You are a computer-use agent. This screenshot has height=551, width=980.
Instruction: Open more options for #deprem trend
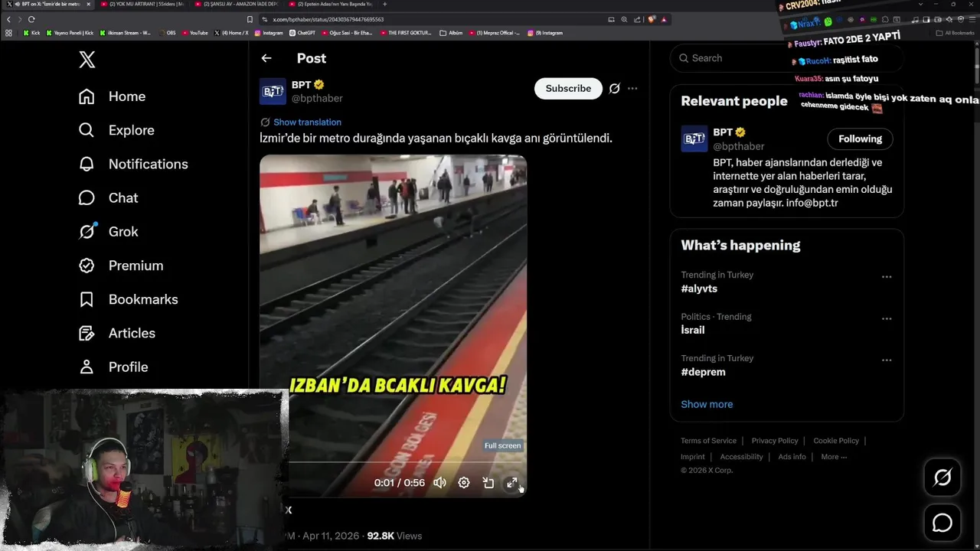coord(887,360)
